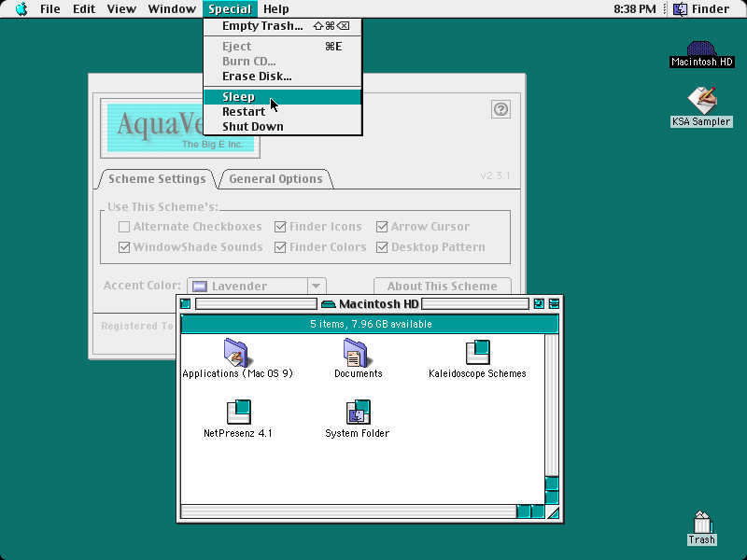Switch to the Scheme Settings tab
This screenshot has width=747, height=560.
tap(157, 179)
